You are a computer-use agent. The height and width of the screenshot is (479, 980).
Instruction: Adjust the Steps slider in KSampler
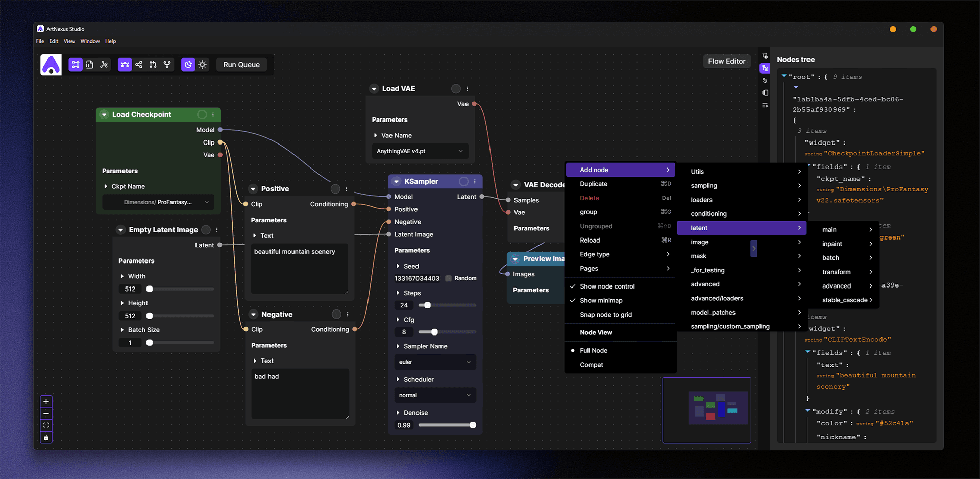click(x=447, y=305)
